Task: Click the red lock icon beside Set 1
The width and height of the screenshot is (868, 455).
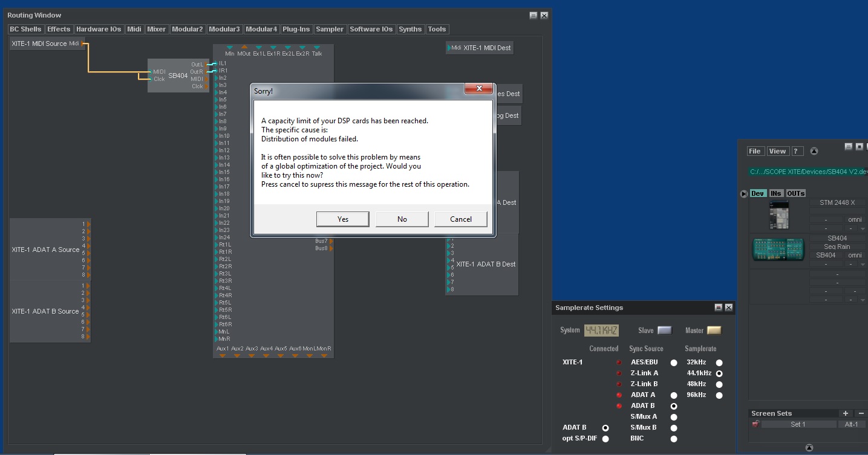Action: pos(755,424)
